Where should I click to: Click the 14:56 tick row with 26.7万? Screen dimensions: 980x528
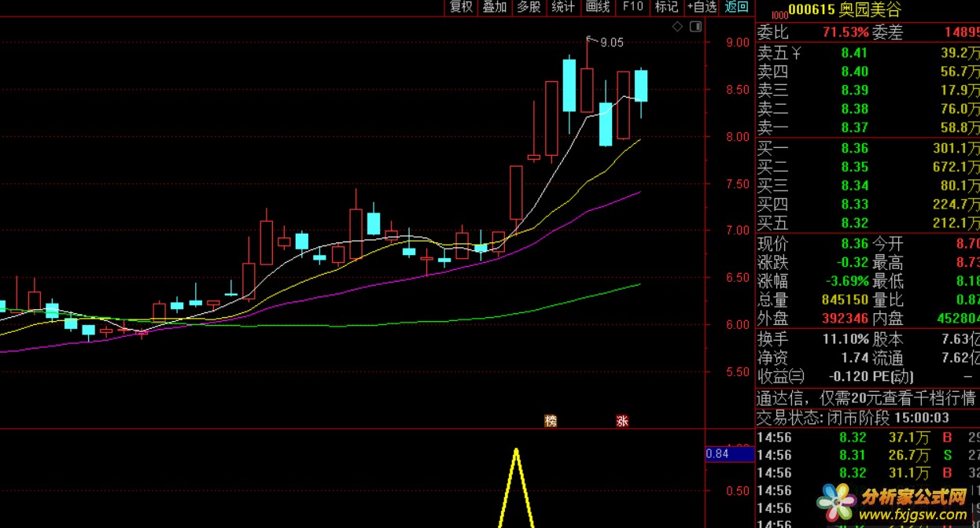click(868, 455)
